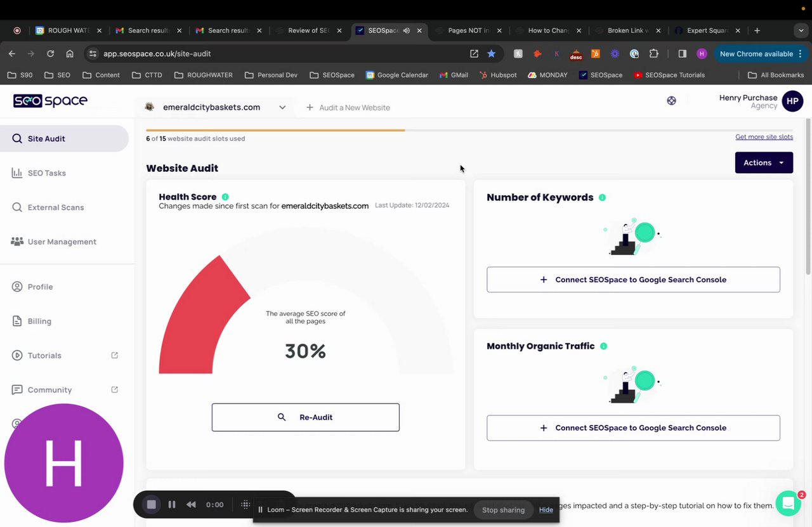The width and height of the screenshot is (812, 527).
Task: Click the browser back arrow
Action: pos(12,54)
